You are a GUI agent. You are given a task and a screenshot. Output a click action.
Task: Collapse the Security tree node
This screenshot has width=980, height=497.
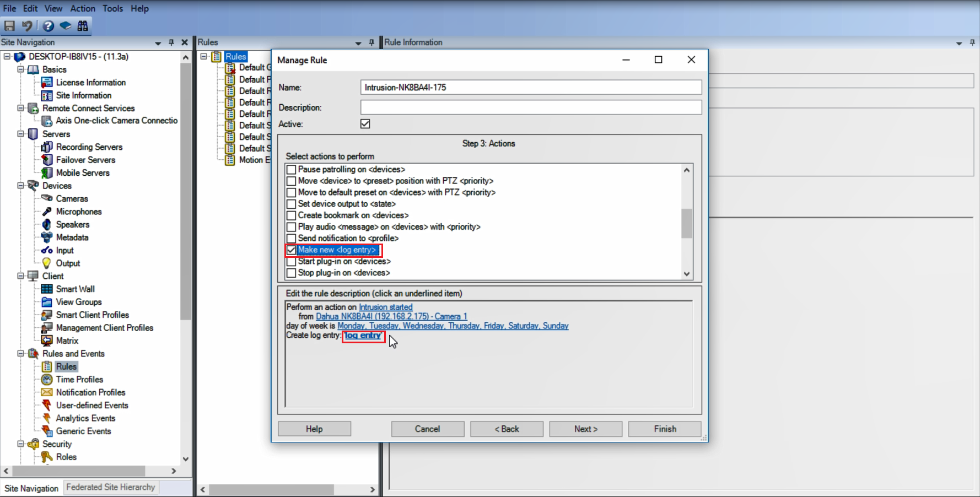click(20, 444)
